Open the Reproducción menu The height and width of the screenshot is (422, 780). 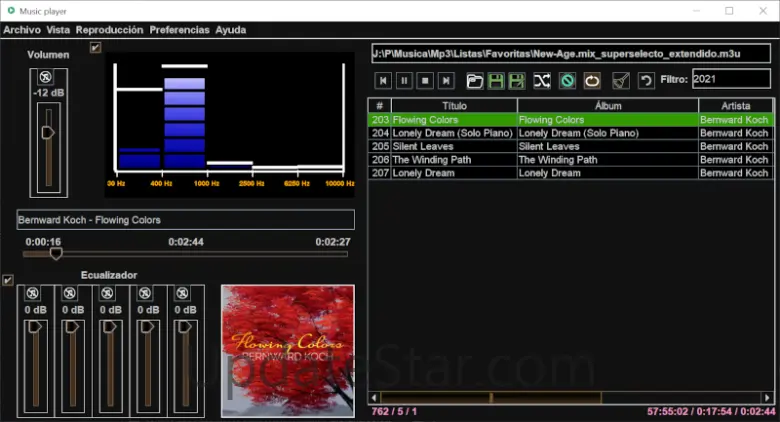coord(109,30)
